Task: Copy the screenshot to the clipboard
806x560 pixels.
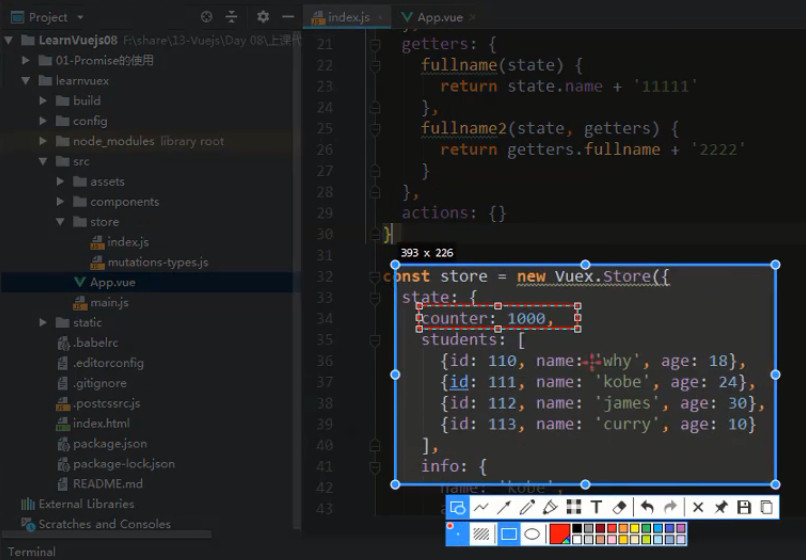Action: click(x=766, y=508)
